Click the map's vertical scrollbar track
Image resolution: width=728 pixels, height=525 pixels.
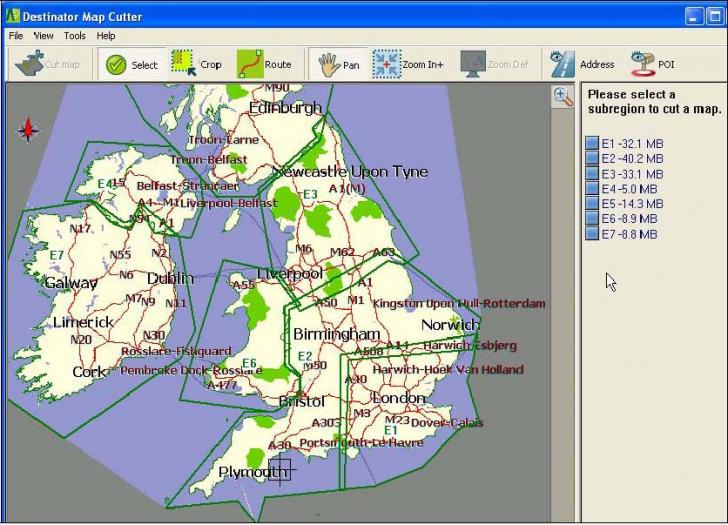coord(562,316)
